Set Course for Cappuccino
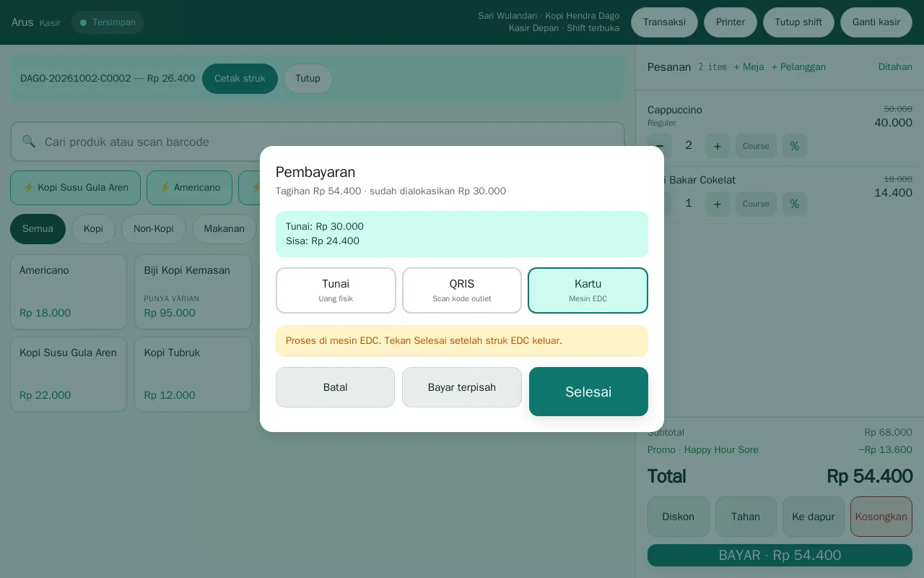Screen dimensions: 924x578 click(x=756, y=146)
